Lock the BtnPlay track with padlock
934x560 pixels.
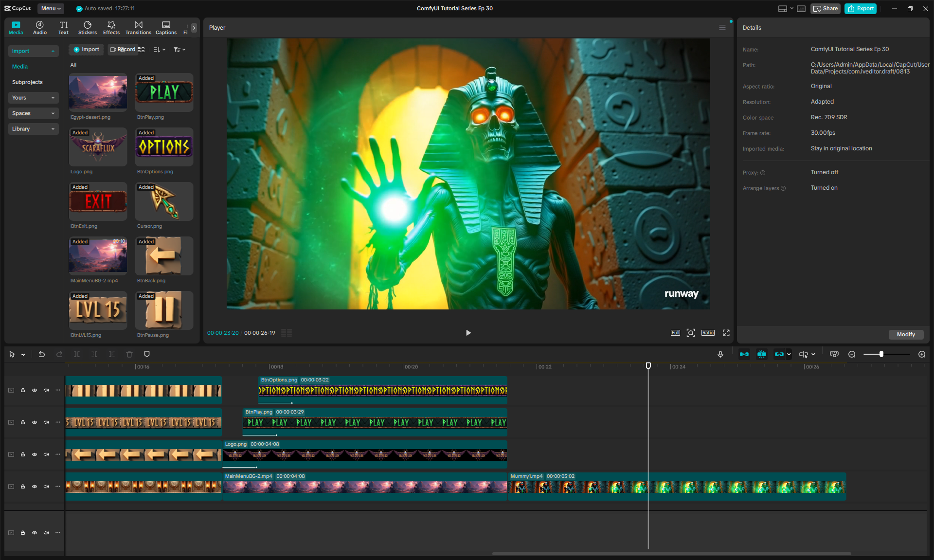(x=23, y=422)
